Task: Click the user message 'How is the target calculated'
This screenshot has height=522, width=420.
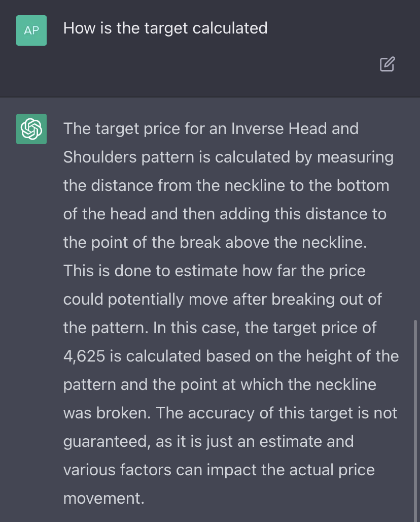Action: (x=165, y=28)
